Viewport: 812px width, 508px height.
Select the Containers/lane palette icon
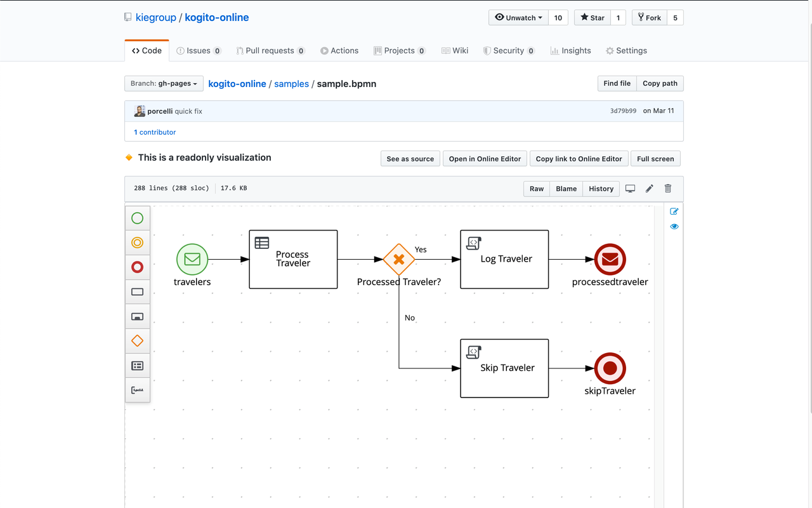tap(137, 366)
